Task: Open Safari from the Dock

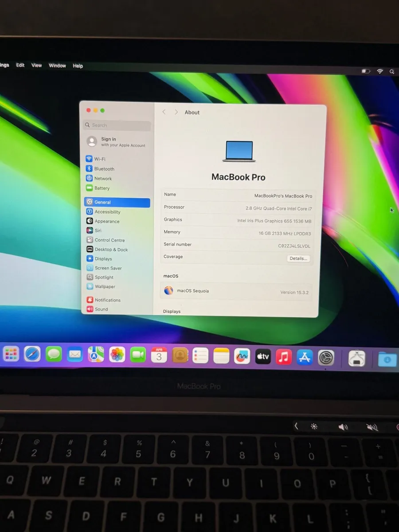Action: click(x=32, y=354)
